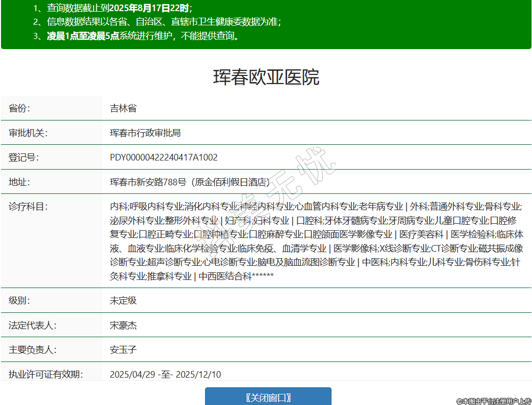Viewport: 532px width, 405px height.
Task: Click the 省份 field label
Action: pyautogui.click(x=20, y=108)
